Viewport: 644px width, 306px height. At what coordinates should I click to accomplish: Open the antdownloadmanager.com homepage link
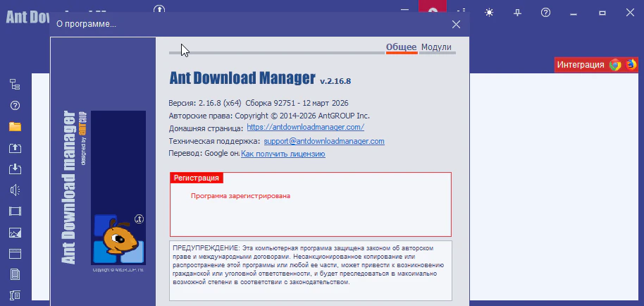click(x=305, y=128)
